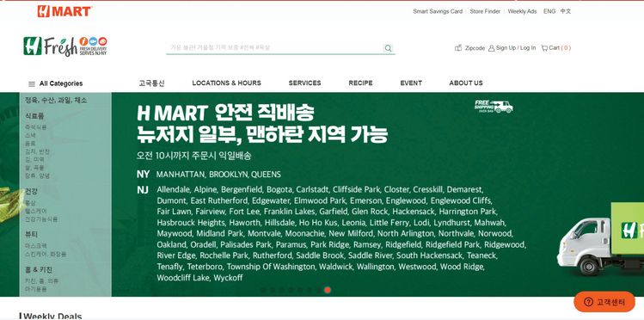
Task: Open the Cart ( 0 ) link
Action: click(560, 48)
